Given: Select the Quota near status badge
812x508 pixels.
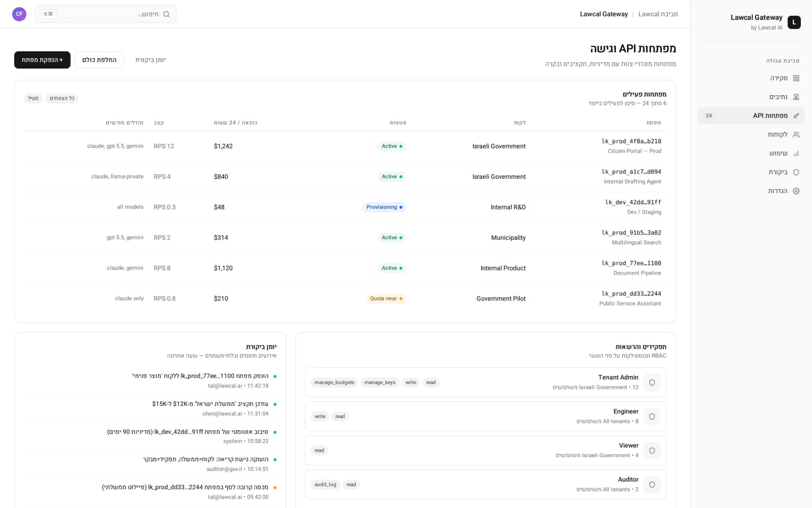Looking at the screenshot, I should (386, 298).
